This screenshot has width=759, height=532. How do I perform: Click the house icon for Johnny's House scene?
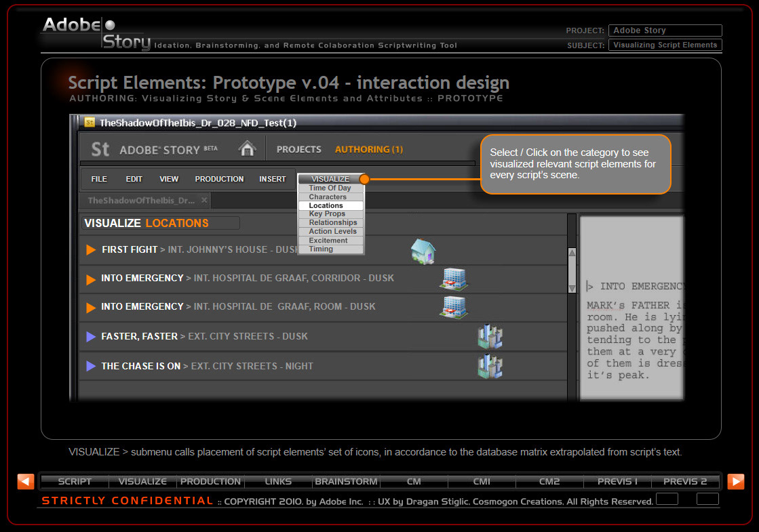coord(423,251)
